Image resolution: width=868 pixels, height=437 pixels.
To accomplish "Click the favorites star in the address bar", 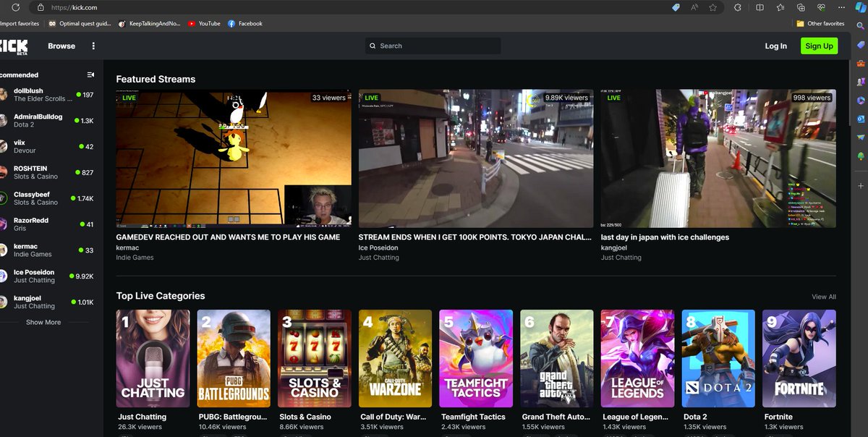I will coord(712,7).
